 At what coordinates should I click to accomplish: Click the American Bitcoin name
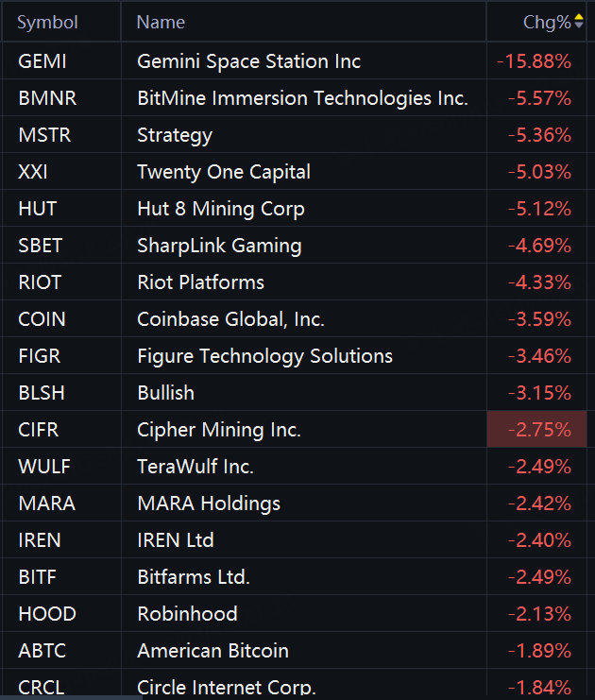click(x=212, y=651)
